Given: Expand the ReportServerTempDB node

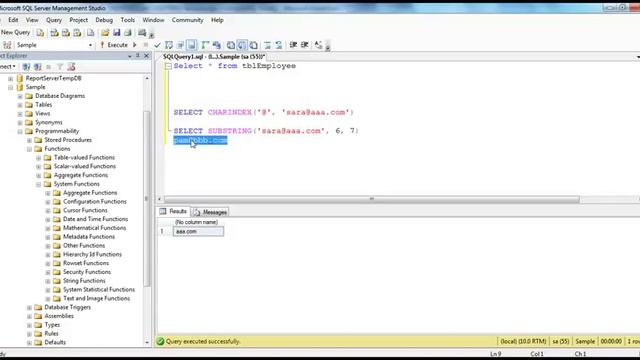Looking at the screenshot, I should coord(11,78).
